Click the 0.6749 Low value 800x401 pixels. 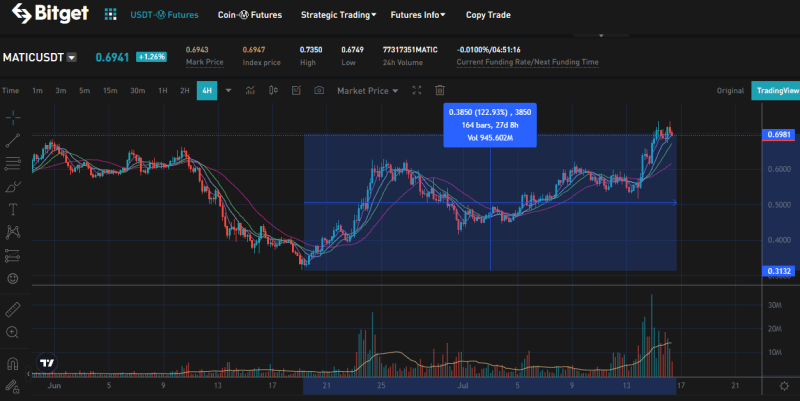tap(353, 49)
